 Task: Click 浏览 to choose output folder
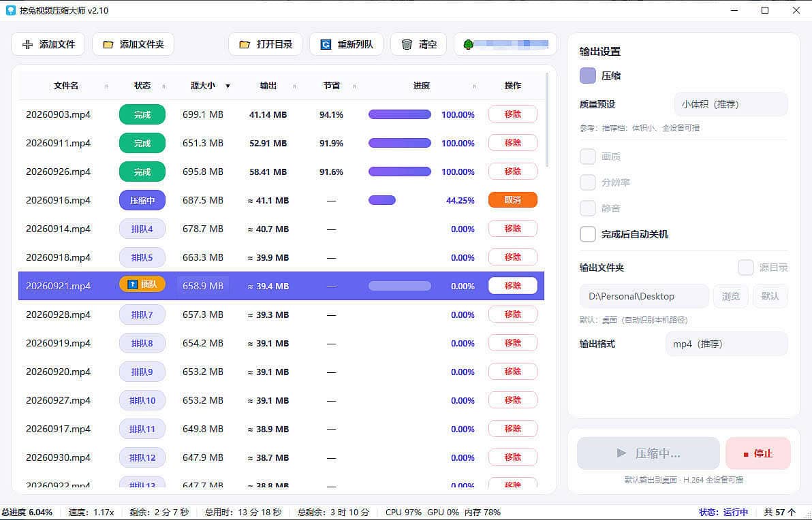point(731,296)
